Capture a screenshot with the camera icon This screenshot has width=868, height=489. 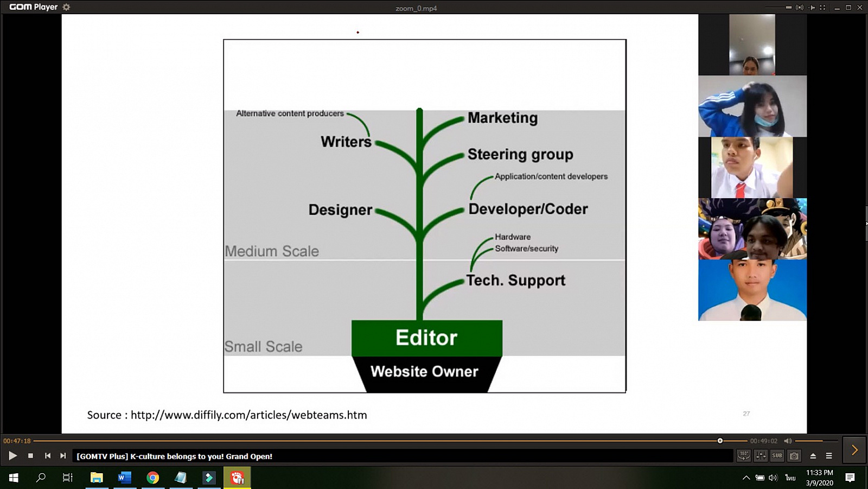(x=794, y=456)
